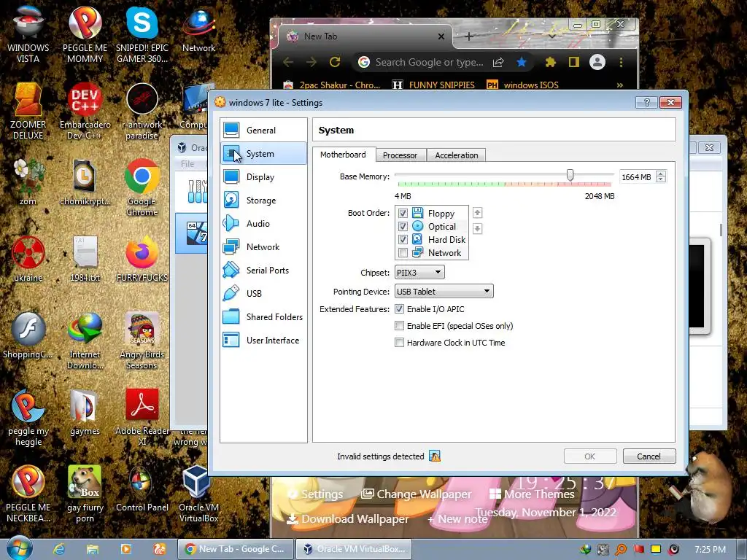Enable EFI special OSes checkbox
747x560 pixels.
click(399, 326)
